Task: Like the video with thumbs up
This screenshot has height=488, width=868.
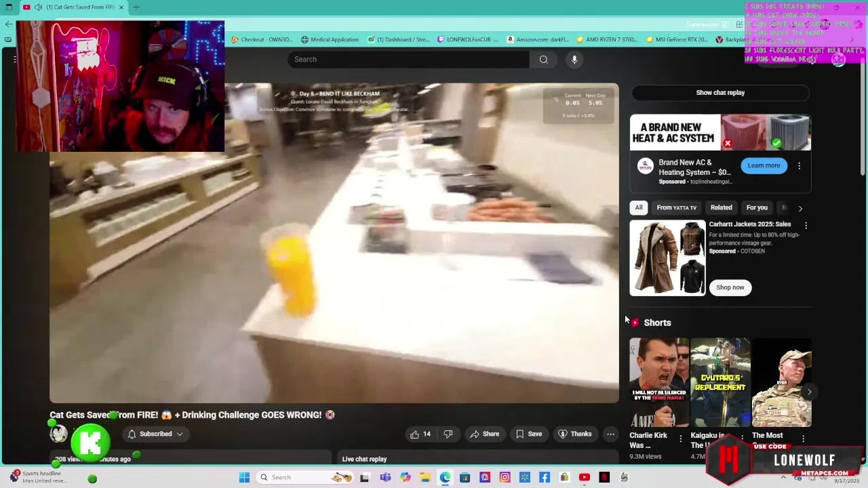Action: 420,434
